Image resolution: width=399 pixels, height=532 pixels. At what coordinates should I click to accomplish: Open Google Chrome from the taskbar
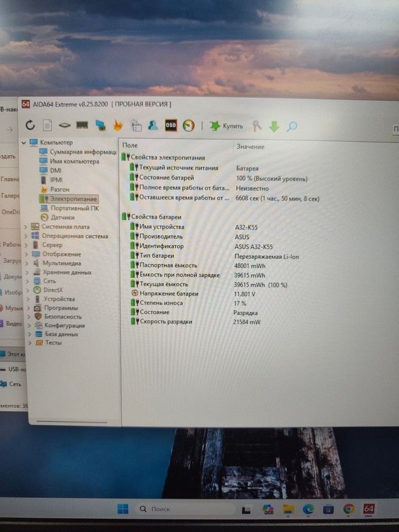(349, 509)
